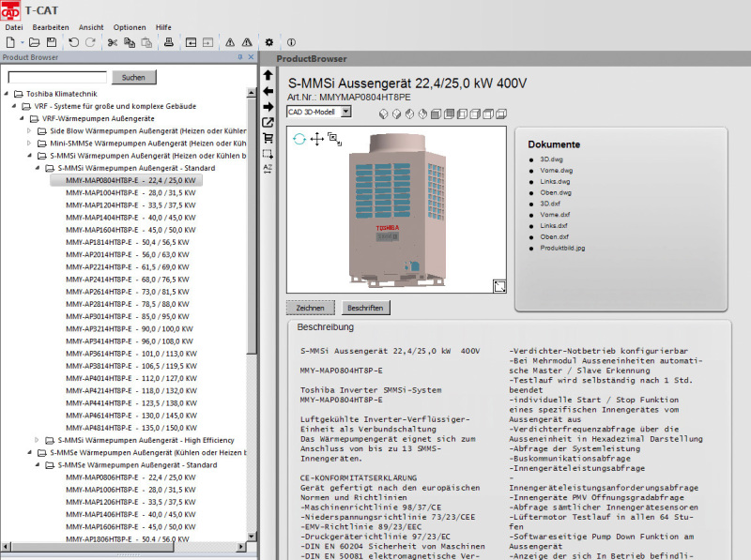Expand Mini-SMMSe Wärmepumpen Außengerät node
This screenshot has height=560, width=751.
click(x=29, y=144)
